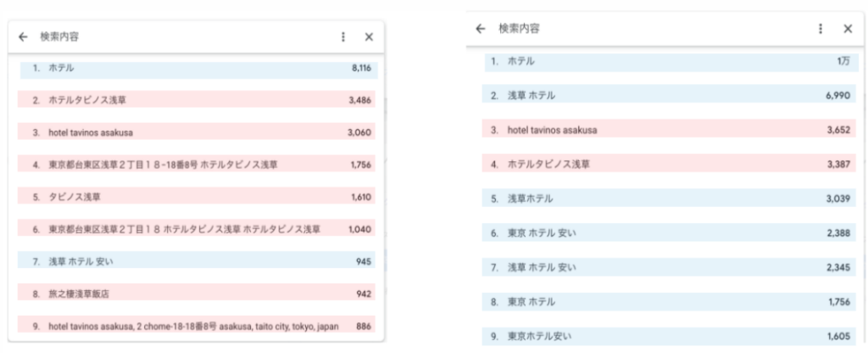Open the three-dot menu in left panel
Viewport: 868px width, 353px height.
(343, 36)
